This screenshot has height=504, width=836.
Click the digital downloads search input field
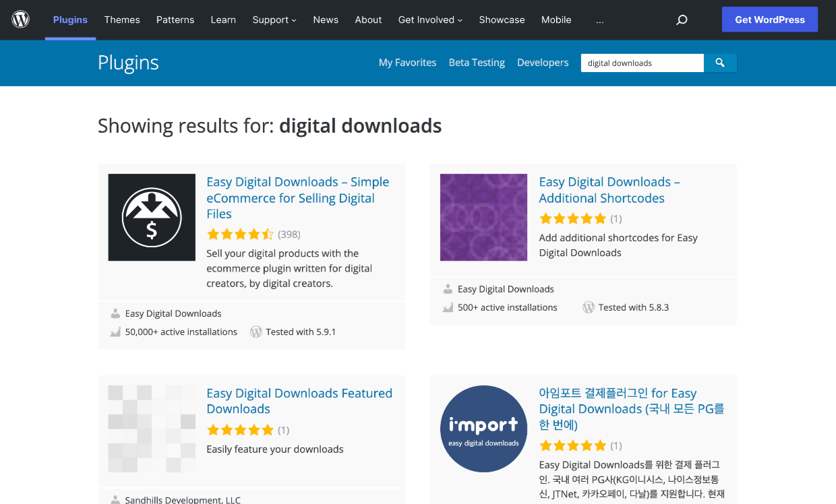coord(640,63)
